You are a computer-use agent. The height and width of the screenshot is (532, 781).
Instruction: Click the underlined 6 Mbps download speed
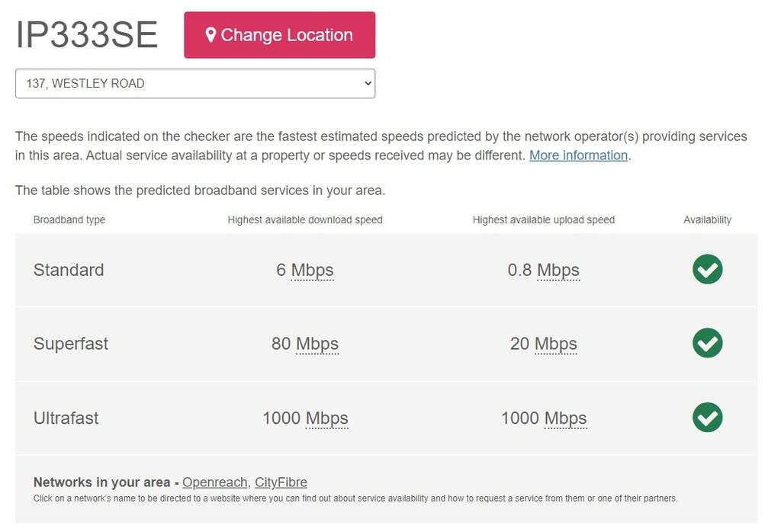click(x=306, y=270)
